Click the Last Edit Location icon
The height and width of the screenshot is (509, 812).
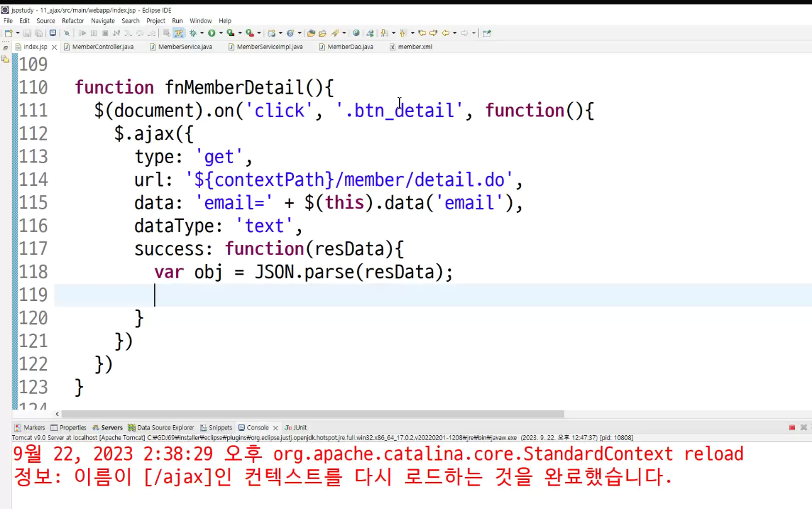click(422, 33)
